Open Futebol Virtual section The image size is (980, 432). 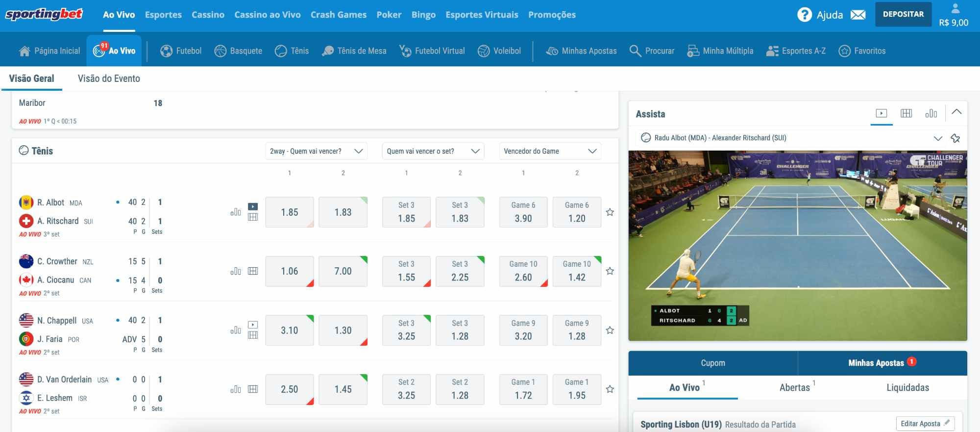click(x=432, y=51)
